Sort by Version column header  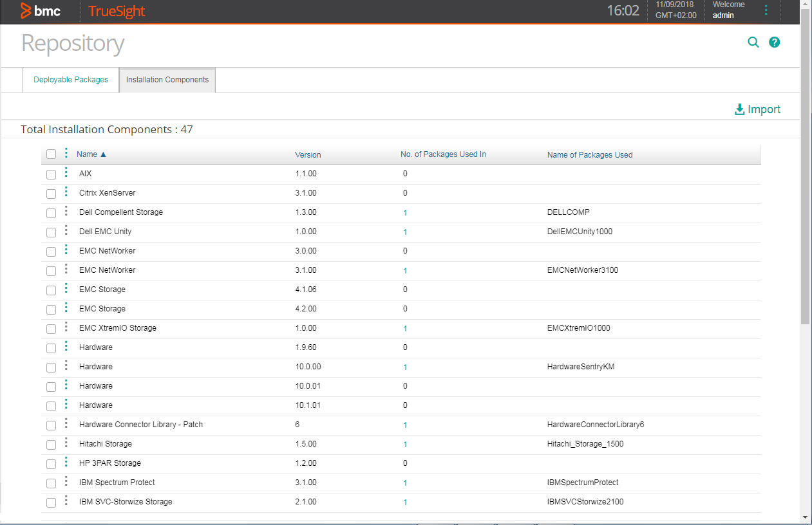point(308,155)
